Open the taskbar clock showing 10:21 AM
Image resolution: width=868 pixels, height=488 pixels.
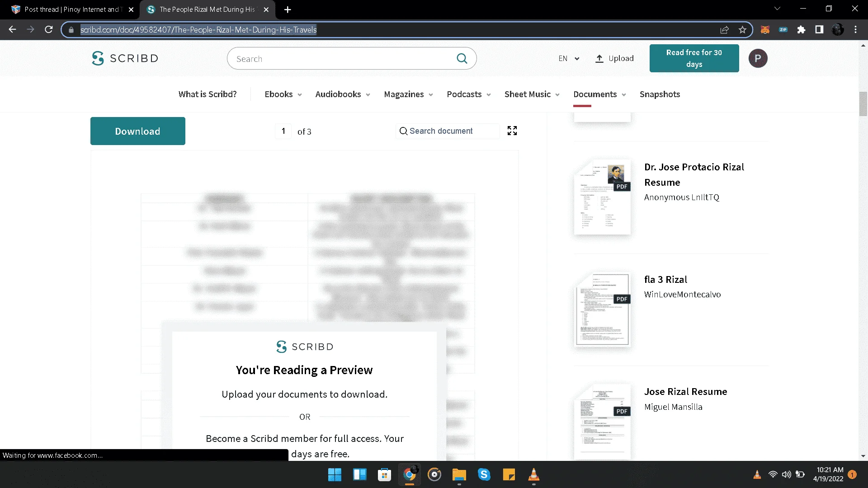(828, 474)
